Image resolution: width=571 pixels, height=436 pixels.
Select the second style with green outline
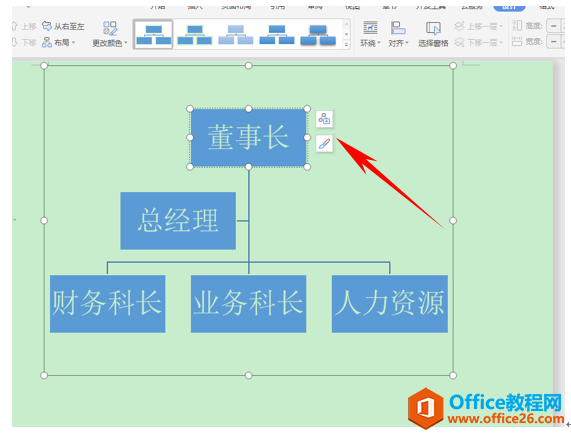click(194, 34)
